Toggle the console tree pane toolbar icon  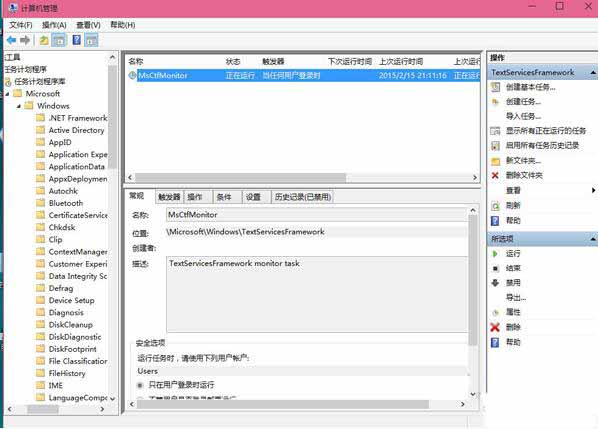point(59,40)
